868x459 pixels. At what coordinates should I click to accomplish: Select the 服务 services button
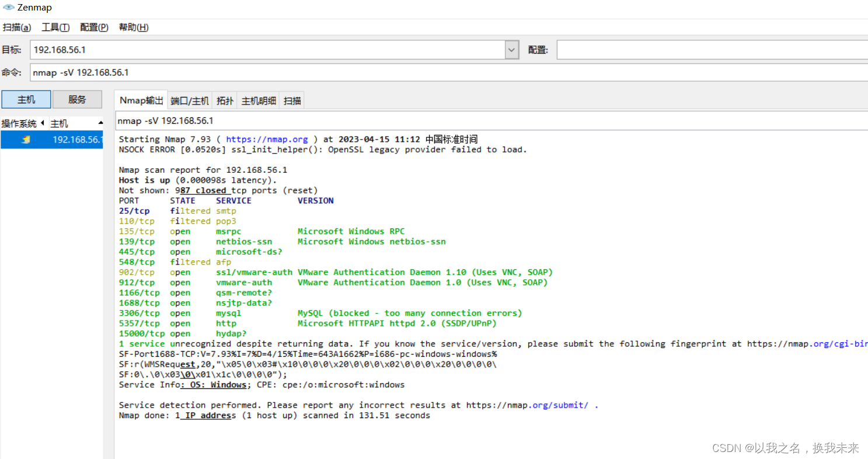77,99
